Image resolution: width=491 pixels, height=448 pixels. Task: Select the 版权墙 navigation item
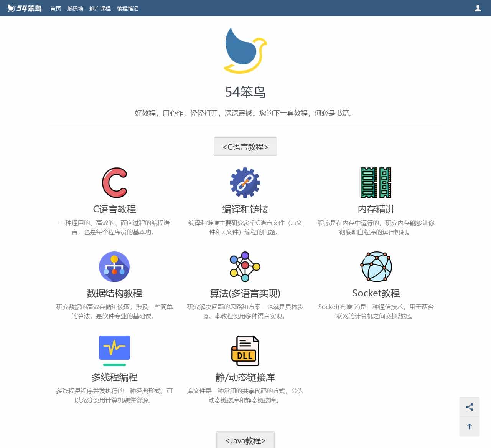[x=74, y=8]
